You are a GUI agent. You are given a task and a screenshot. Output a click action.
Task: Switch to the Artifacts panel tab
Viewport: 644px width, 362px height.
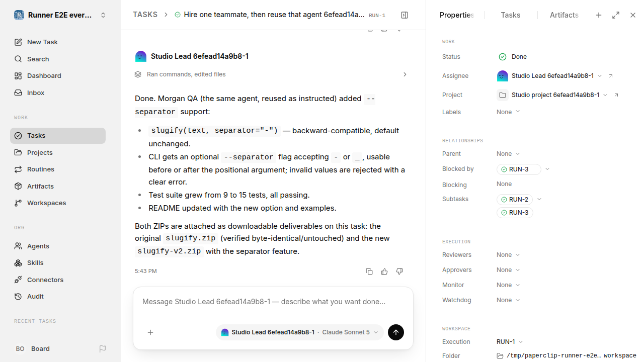(x=564, y=15)
